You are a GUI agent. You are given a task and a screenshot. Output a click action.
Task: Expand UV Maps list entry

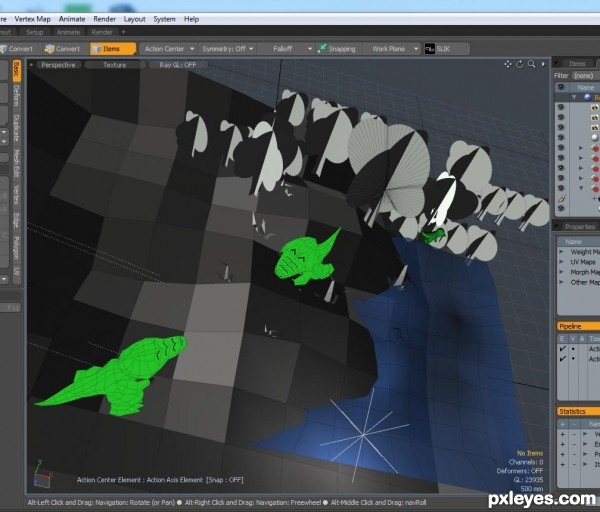click(562, 262)
